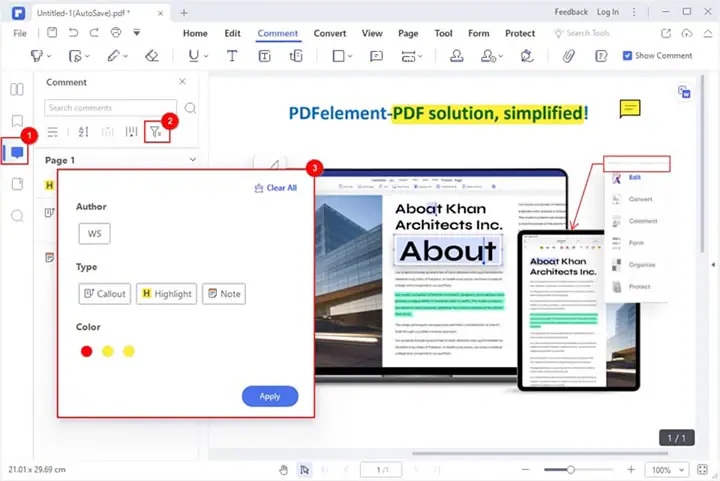Click the Apply button

tap(270, 396)
